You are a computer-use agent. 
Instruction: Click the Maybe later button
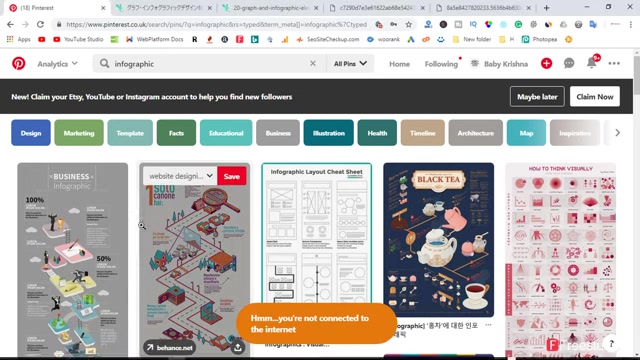tap(537, 97)
